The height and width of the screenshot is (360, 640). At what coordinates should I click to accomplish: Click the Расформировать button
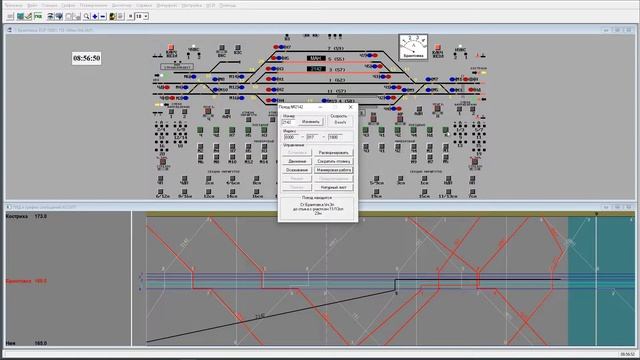tap(333, 153)
